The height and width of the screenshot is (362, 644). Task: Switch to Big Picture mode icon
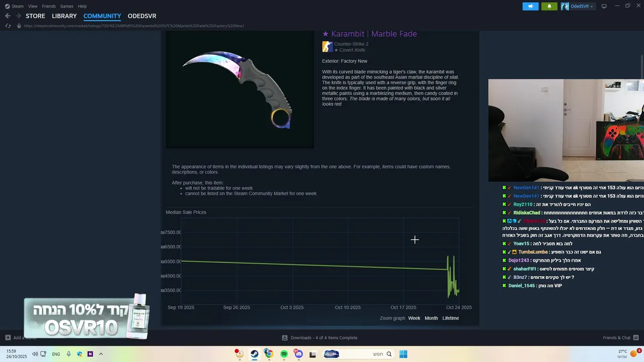pyautogui.click(x=604, y=6)
